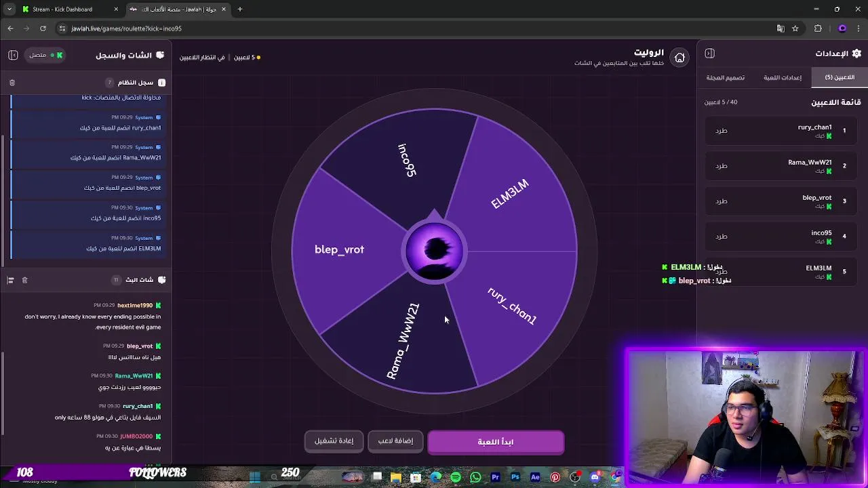Click the inco95 joined system log entry
The image size is (868, 488).
[x=88, y=213]
